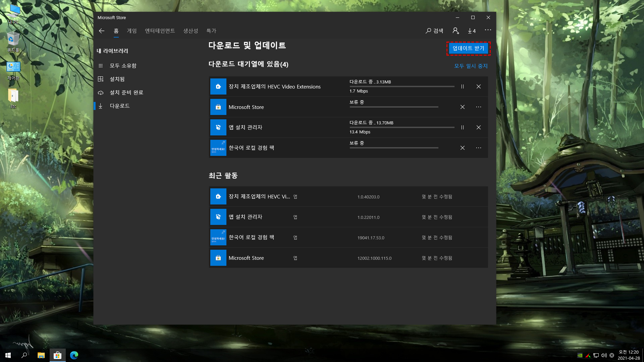644x362 pixels.
Task: Click Microsoft Store taskbar icon
Action: [x=58, y=355]
